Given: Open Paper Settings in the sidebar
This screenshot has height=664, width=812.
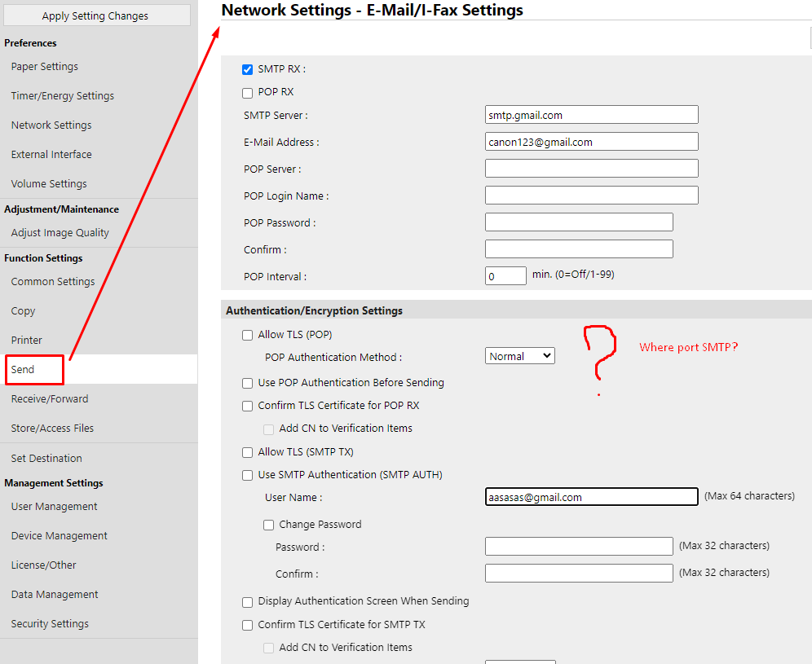Looking at the screenshot, I should (45, 66).
